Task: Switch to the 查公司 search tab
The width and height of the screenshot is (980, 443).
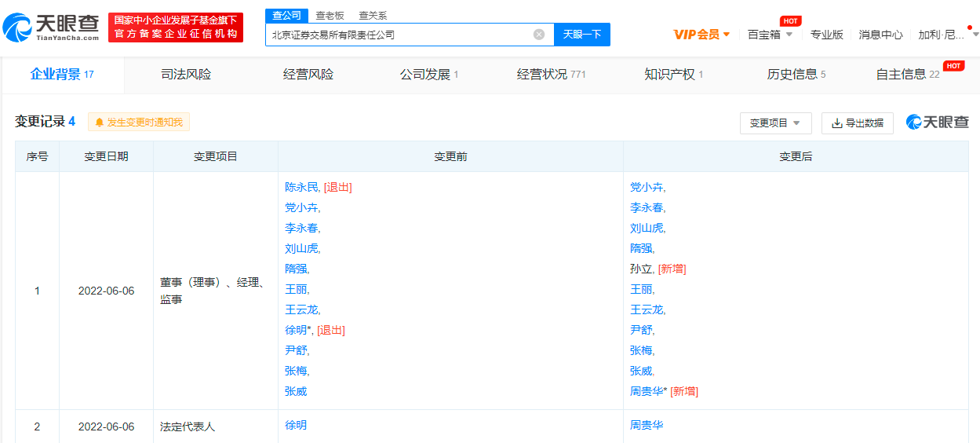Action: click(286, 16)
